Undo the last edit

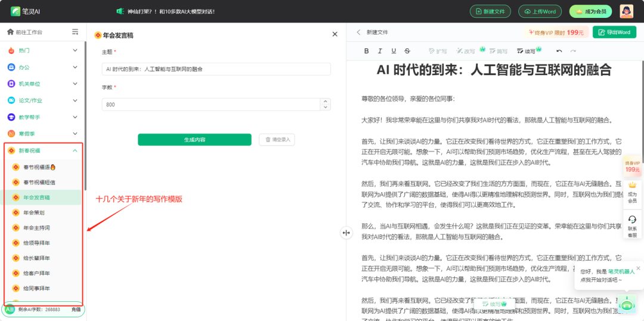(x=559, y=51)
